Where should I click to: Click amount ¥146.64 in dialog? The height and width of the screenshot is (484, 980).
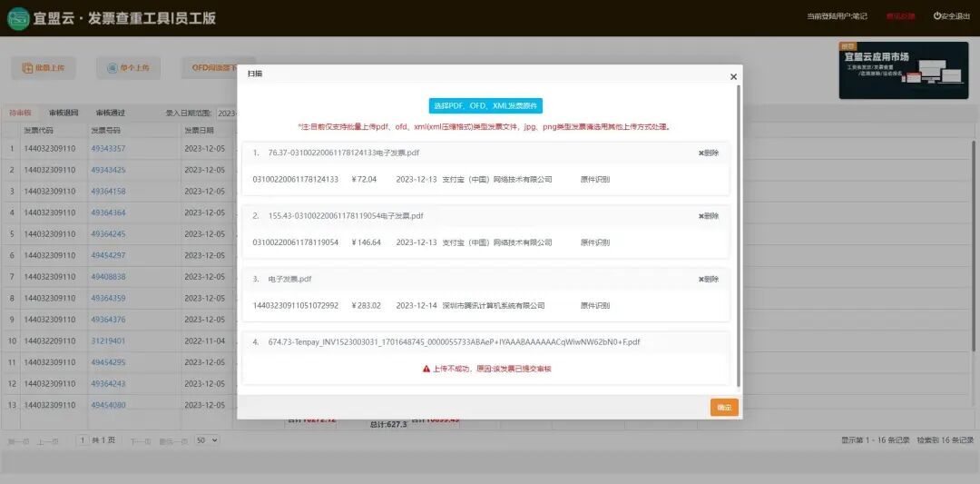367,242
